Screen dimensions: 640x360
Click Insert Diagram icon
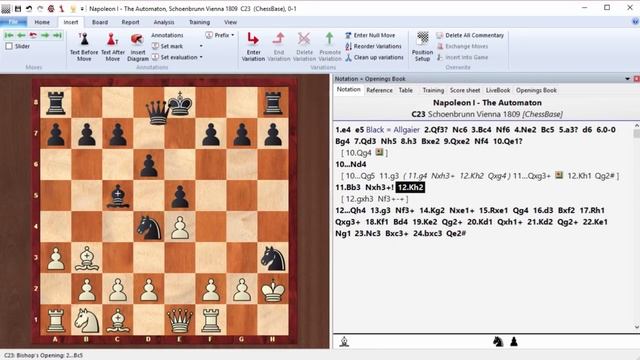pyautogui.click(x=137, y=40)
